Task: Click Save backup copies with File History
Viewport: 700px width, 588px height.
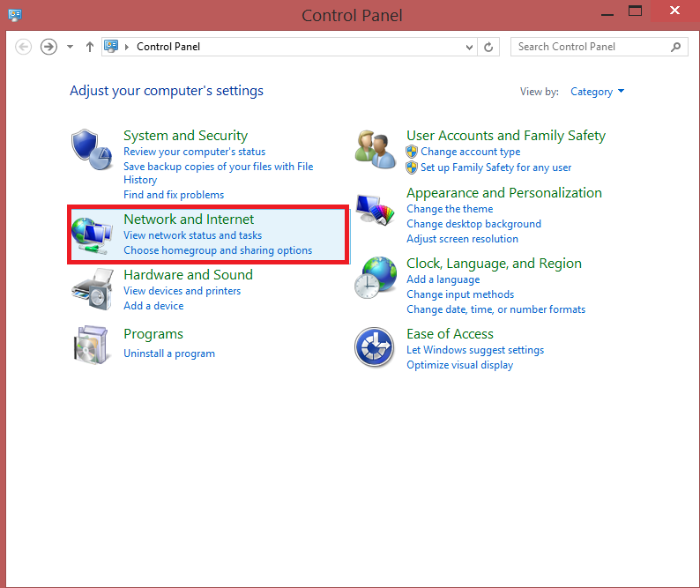Action: [x=219, y=173]
